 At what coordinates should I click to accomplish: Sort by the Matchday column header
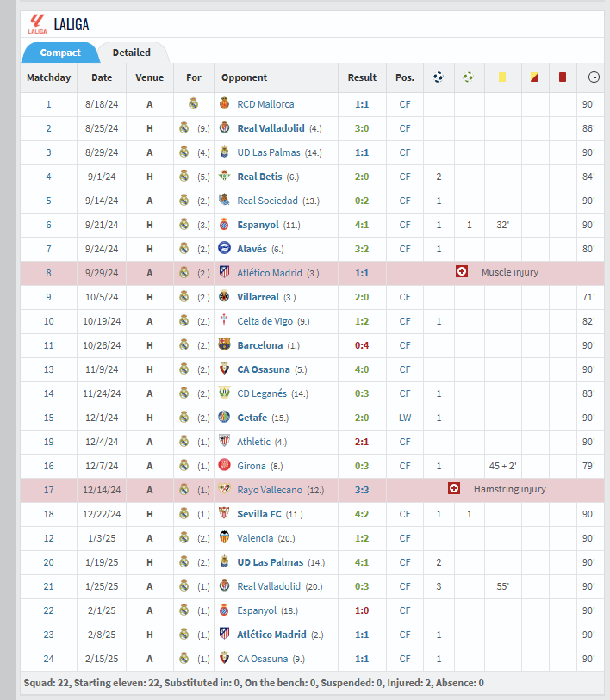(x=49, y=77)
